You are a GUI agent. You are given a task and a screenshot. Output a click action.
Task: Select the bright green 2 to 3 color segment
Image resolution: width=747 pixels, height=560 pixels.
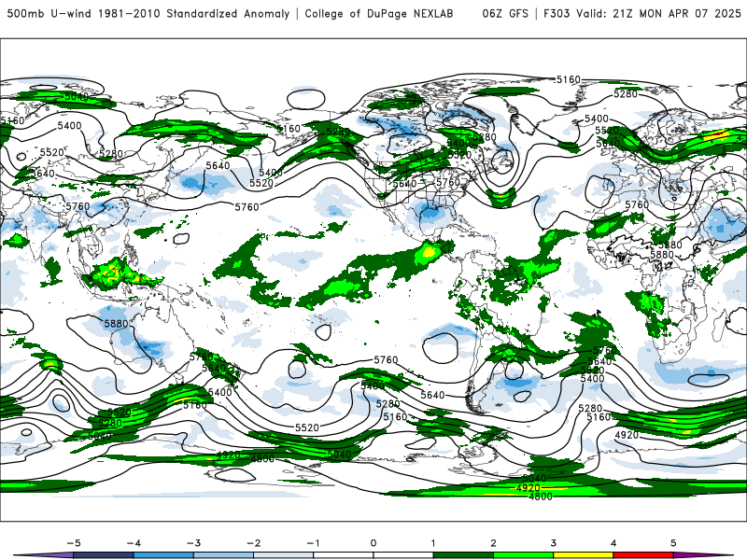pos(524,555)
